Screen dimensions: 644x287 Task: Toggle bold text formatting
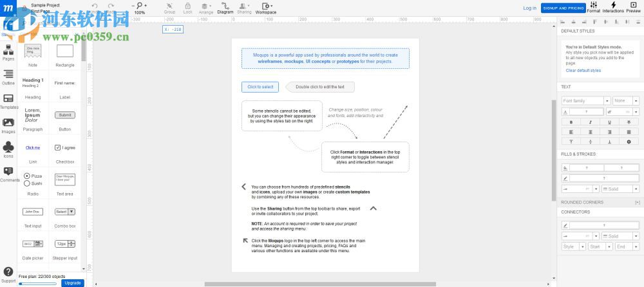point(571,122)
